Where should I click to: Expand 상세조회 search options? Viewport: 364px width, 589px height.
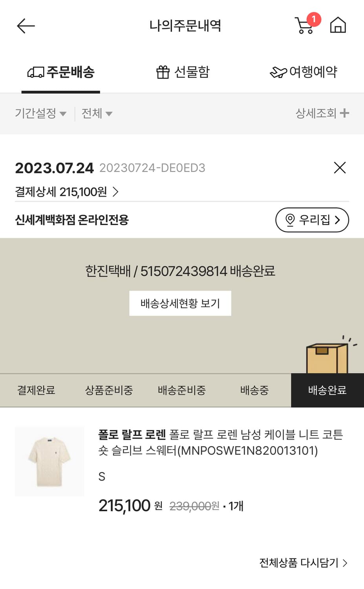pos(322,113)
